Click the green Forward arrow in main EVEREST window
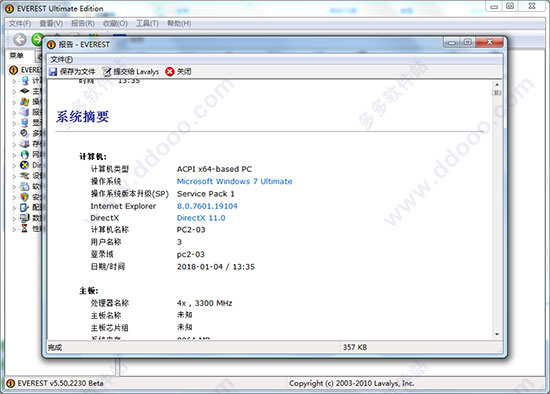This screenshot has width=550, height=394. [37, 39]
